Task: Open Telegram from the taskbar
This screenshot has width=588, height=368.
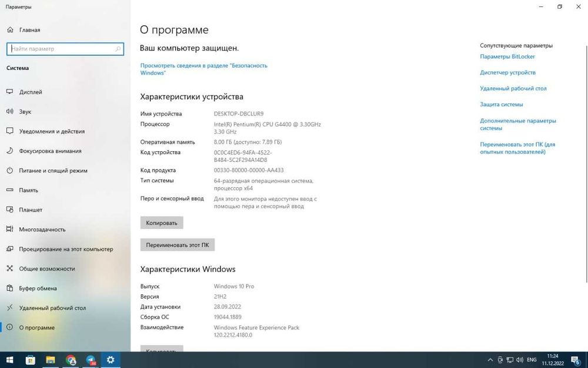Action: pyautogui.click(x=91, y=360)
